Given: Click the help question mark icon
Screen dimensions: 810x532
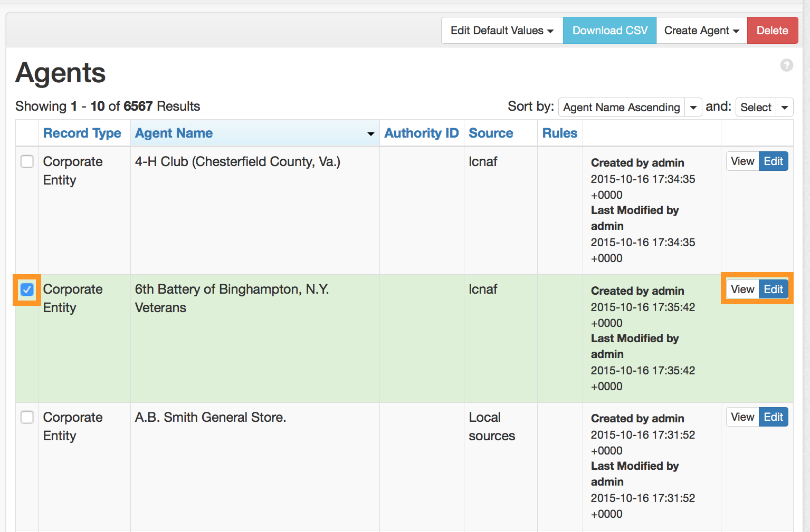Looking at the screenshot, I should pyautogui.click(x=786, y=65).
